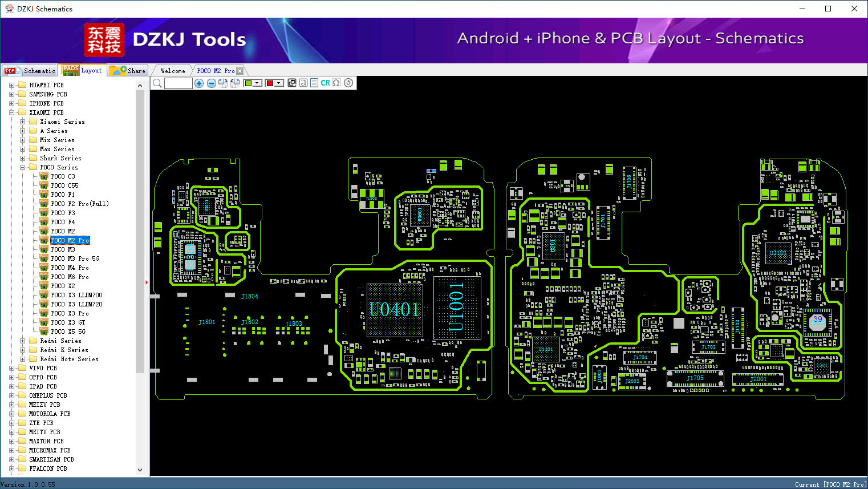Click the J1804 connector label
The height and width of the screenshot is (489, 868).
click(250, 297)
